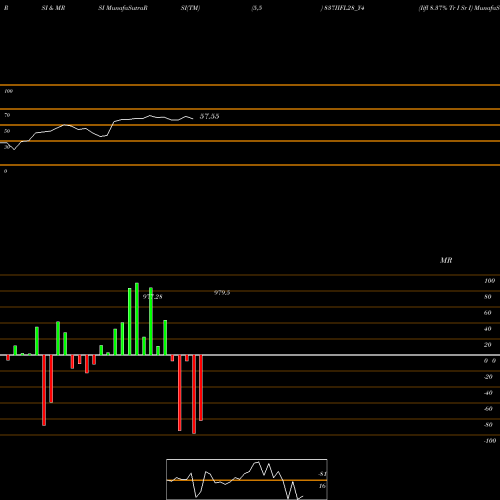
Task: Open the mini line chart thumbnail
Action: click(247, 479)
